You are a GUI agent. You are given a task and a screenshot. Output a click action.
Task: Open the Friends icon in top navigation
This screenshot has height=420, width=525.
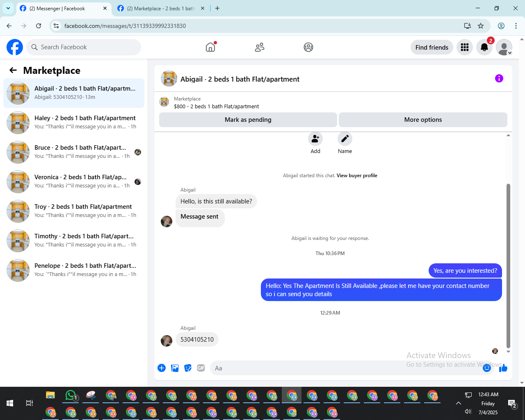(x=260, y=47)
